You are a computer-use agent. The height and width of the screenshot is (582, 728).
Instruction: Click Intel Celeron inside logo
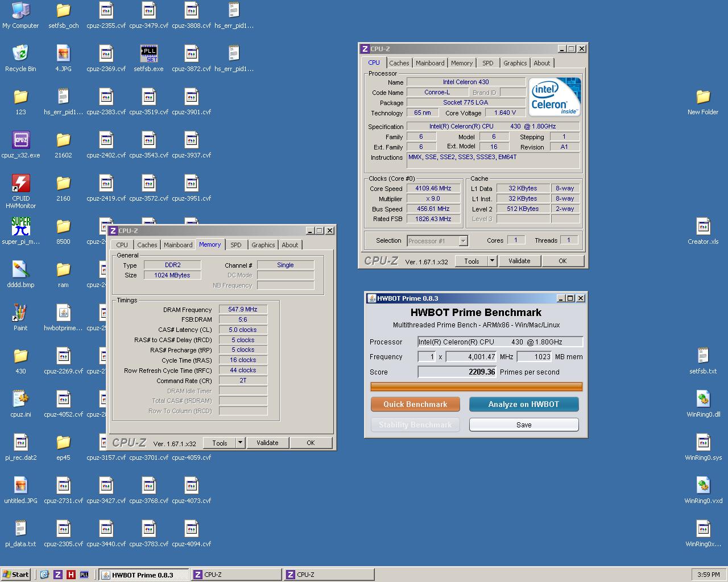(x=555, y=97)
